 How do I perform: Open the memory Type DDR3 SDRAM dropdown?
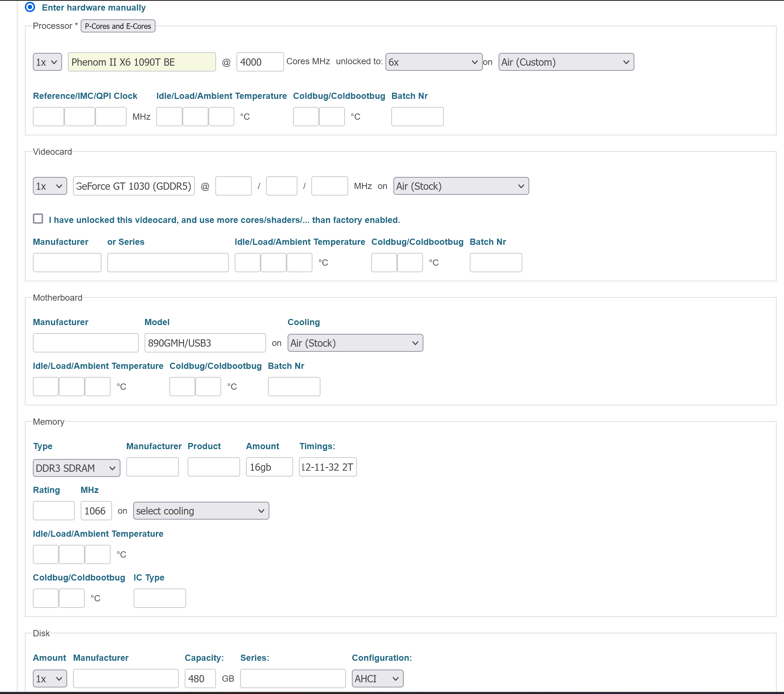[x=76, y=468]
